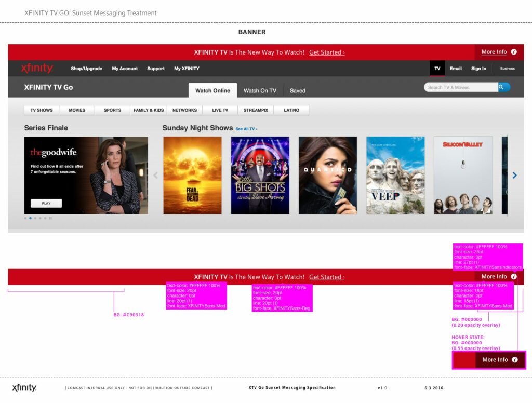Select the TV SHOWS category
Viewport: 532px width, 403px height.
click(x=42, y=110)
